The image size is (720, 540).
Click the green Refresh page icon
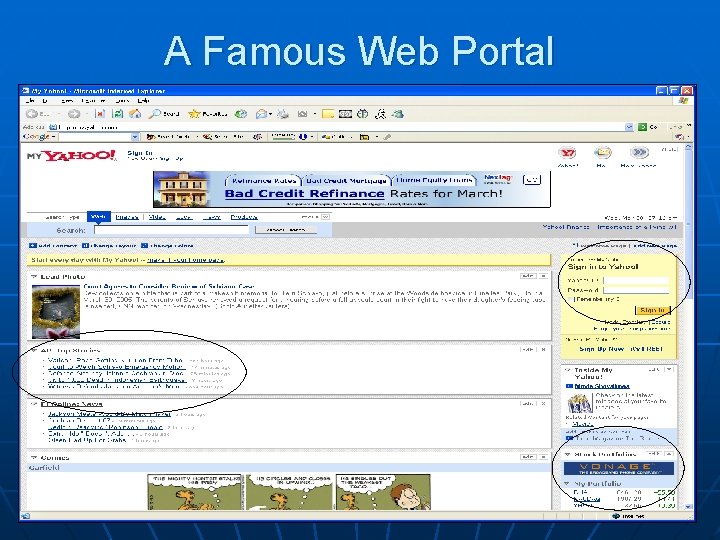click(x=118, y=113)
